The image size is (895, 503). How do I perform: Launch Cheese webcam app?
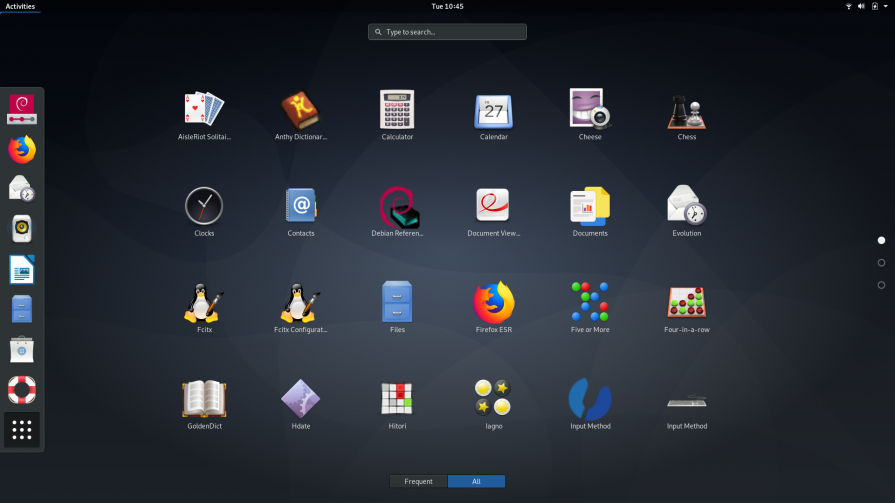tap(590, 114)
